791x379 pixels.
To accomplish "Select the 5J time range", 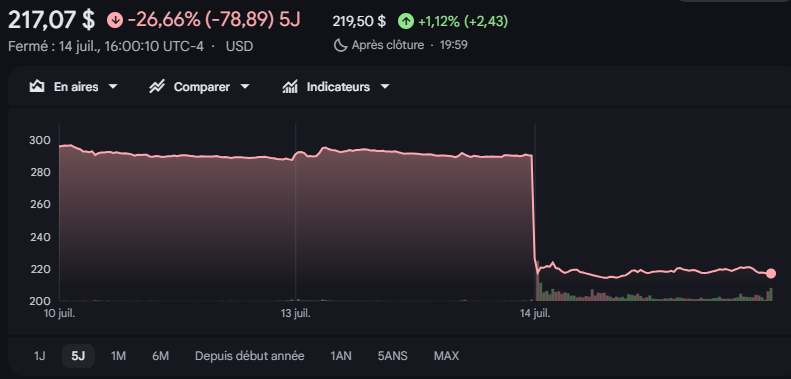I will pyautogui.click(x=78, y=356).
